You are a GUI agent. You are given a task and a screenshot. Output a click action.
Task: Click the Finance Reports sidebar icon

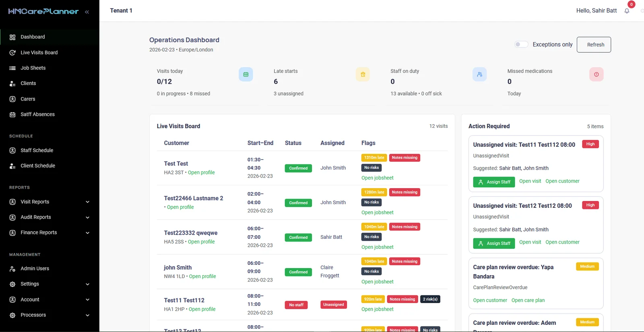pyautogui.click(x=12, y=233)
